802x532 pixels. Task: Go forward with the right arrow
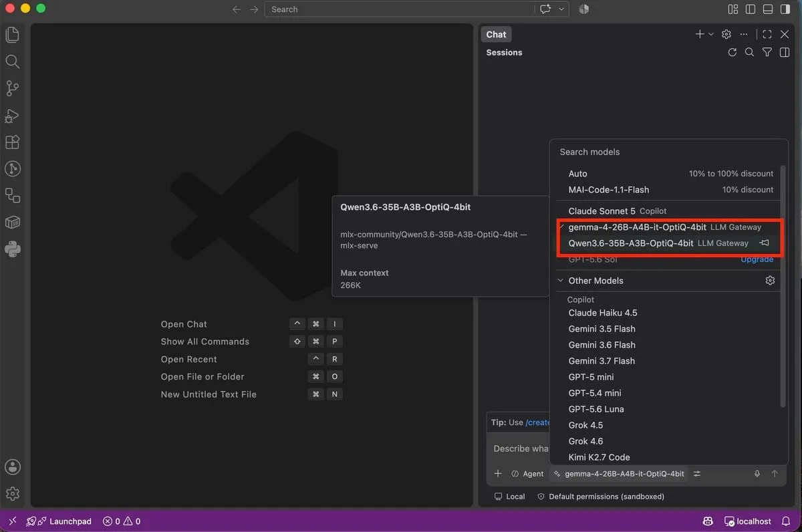pyautogui.click(x=254, y=9)
